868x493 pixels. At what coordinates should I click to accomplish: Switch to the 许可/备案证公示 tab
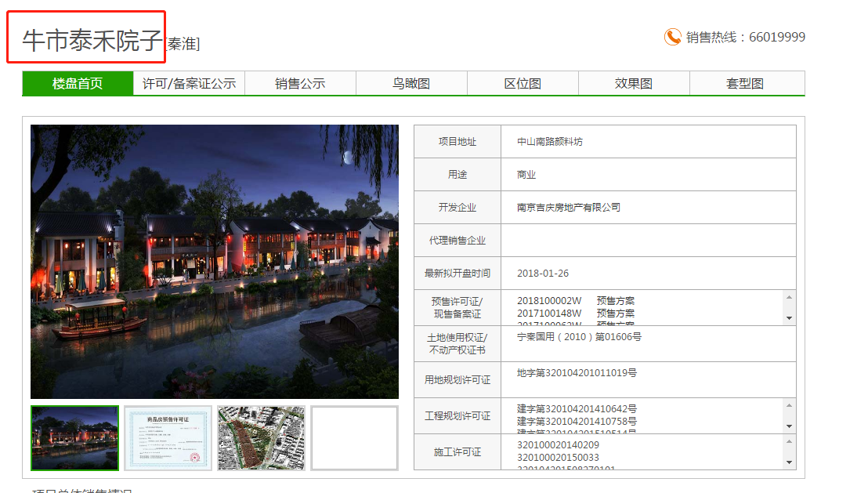pos(189,84)
